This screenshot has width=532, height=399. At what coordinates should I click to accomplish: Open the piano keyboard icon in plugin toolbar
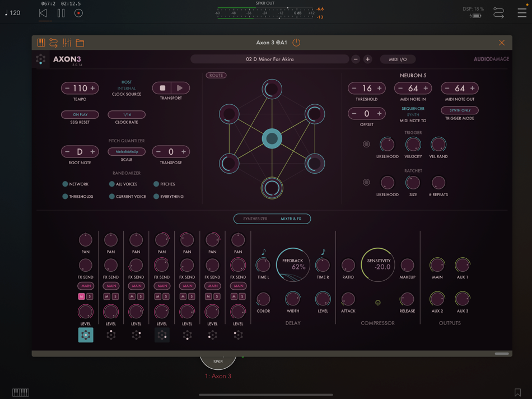[x=40, y=42]
